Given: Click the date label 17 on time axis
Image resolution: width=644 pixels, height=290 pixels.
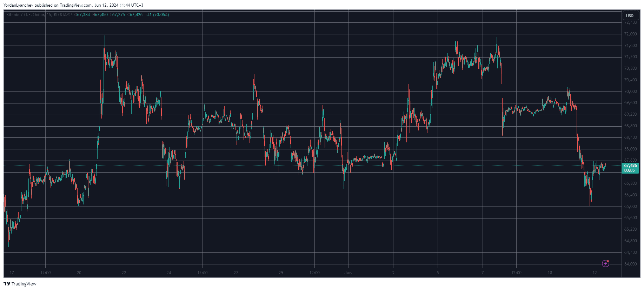Looking at the screenshot, I should pos(12,273).
